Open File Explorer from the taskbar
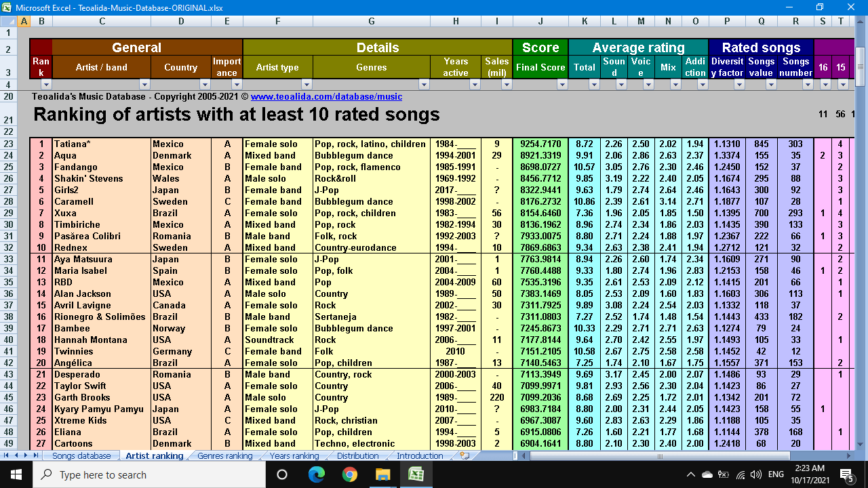The width and height of the screenshot is (868, 488). click(x=383, y=474)
